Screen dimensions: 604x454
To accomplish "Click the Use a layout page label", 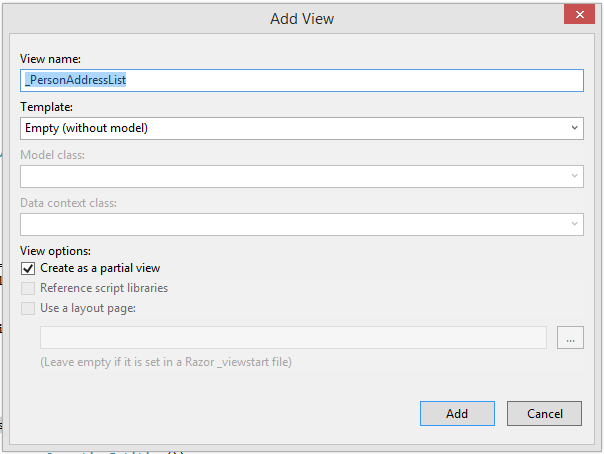I will coord(88,308).
